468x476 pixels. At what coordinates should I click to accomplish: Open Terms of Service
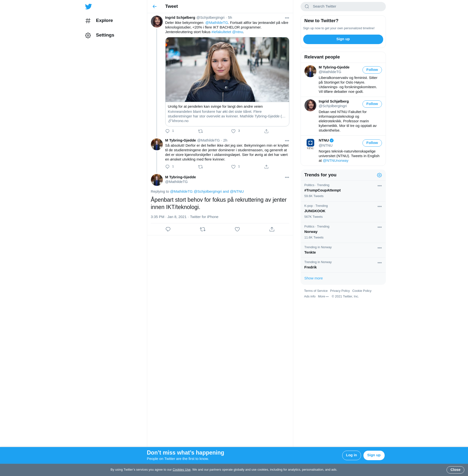click(x=316, y=291)
